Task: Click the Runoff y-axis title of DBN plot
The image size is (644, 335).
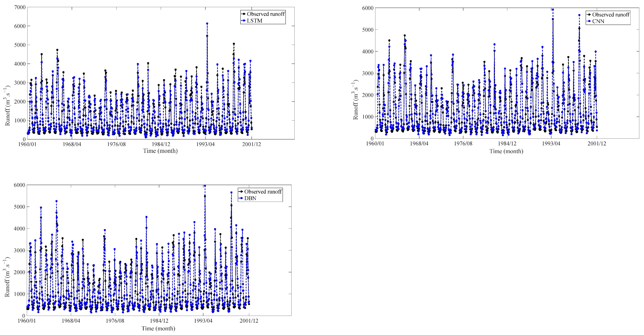Action: (7, 277)
